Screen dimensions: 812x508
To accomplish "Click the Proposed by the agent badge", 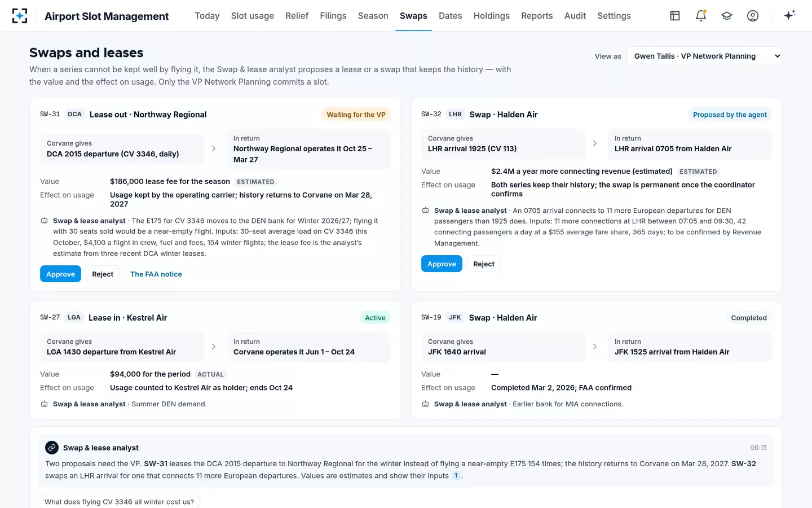I will (730, 115).
